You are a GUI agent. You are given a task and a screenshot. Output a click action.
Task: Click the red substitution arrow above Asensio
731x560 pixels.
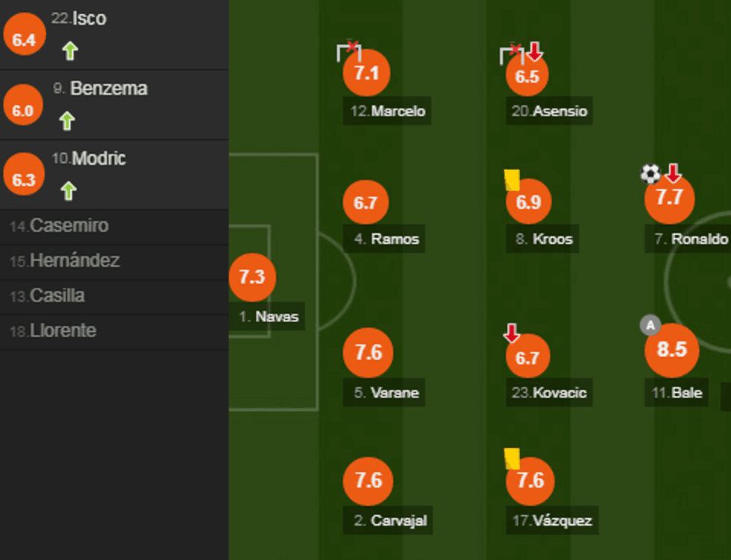click(535, 51)
